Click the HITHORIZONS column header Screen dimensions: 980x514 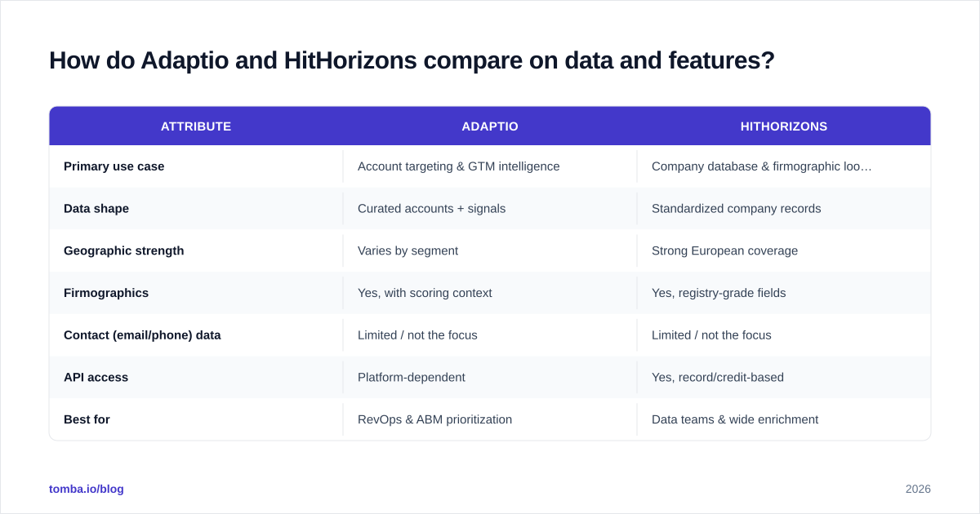click(x=784, y=126)
